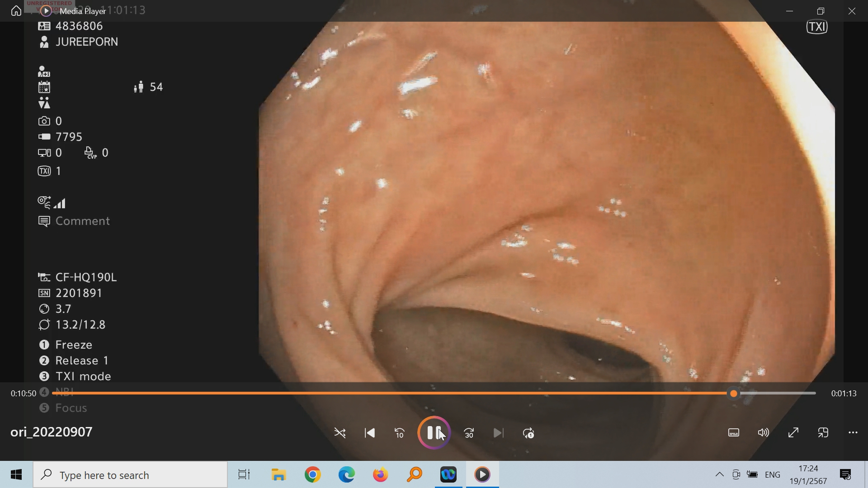Open the Webex app on taskbar

[x=448, y=475]
